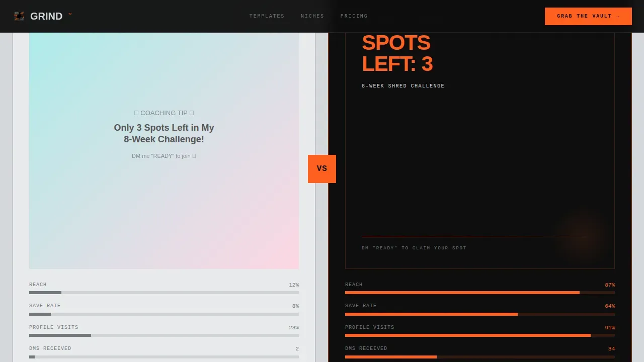Click the "Only 3 Spots Left" headline
Viewport: 644px width, 362px height.
[x=164, y=134]
